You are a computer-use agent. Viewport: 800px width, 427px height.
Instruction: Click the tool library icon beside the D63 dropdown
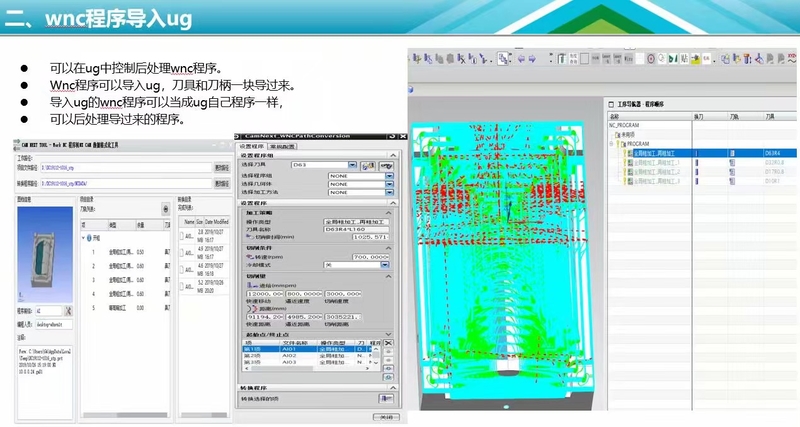368,166
